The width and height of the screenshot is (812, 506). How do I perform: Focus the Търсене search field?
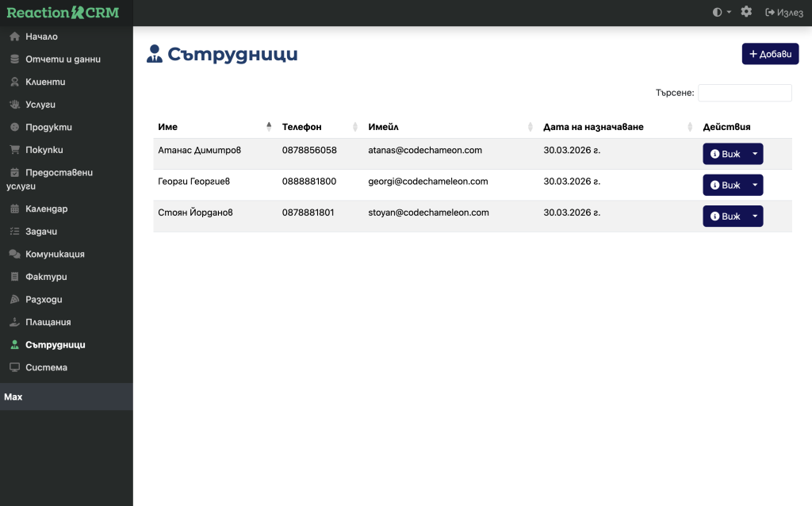[x=745, y=93]
